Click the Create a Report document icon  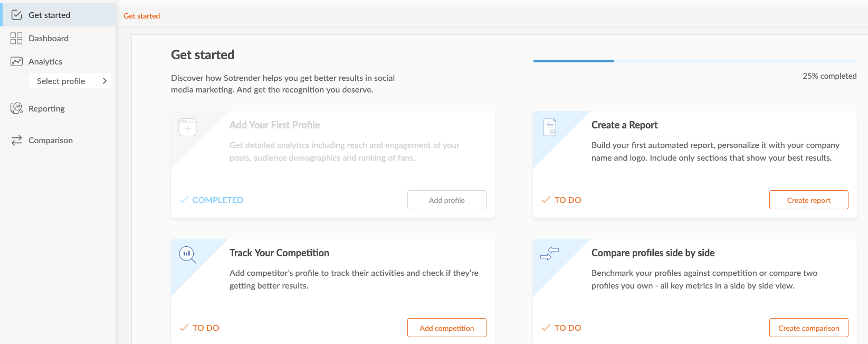(x=550, y=127)
